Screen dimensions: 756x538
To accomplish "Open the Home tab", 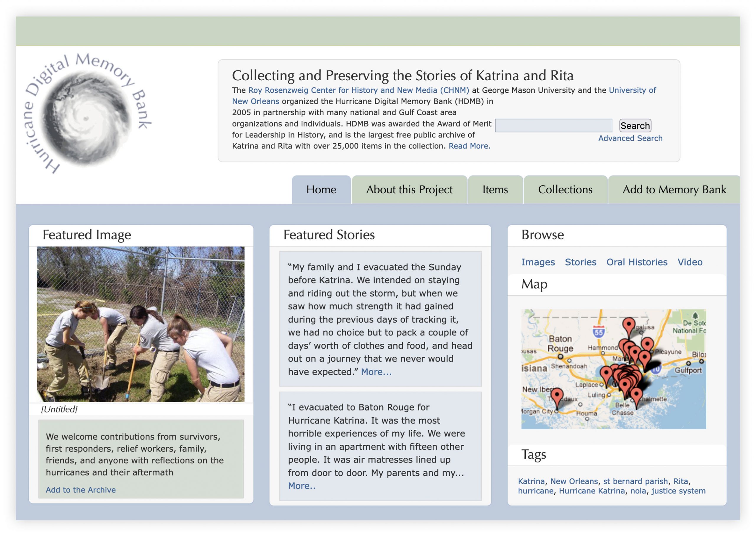I will pyautogui.click(x=321, y=190).
